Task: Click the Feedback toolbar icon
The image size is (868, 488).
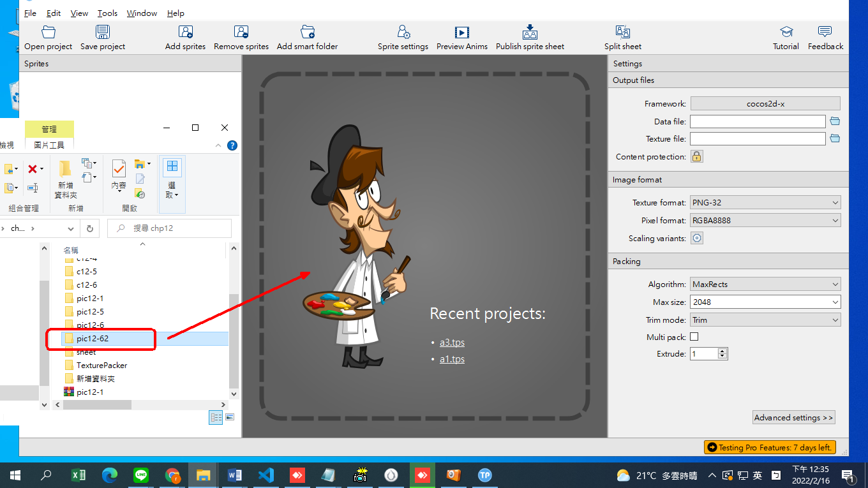Action: pyautogui.click(x=825, y=32)
